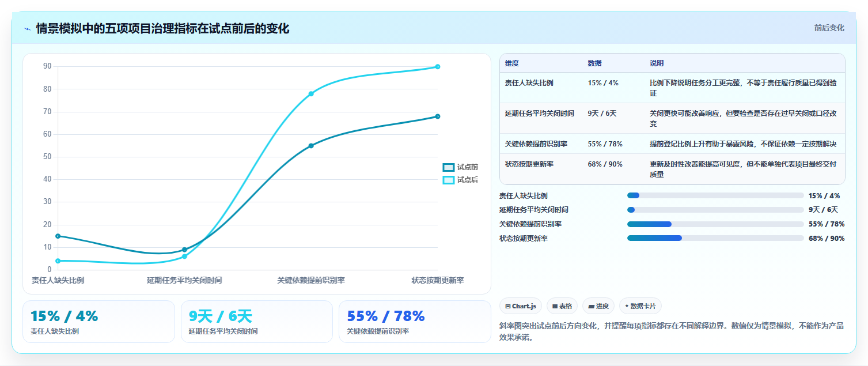Click the 试点后 point at 关键依赖提前识别率
Image resolution: width=868 pixels, height=366 pixels.
pyautogui.click(x=311, y=93)
